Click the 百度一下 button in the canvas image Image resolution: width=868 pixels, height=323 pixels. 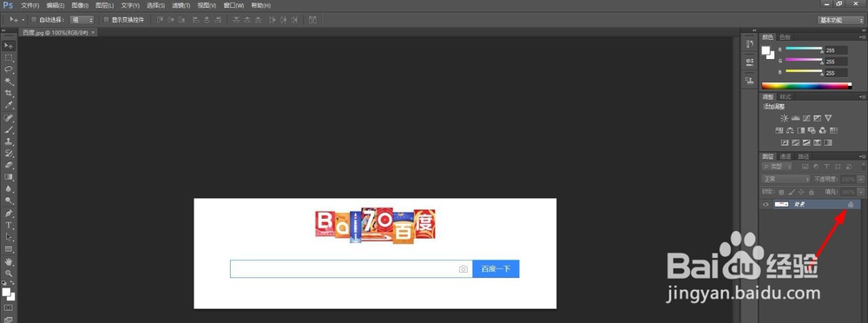click(x=496, y=268)
